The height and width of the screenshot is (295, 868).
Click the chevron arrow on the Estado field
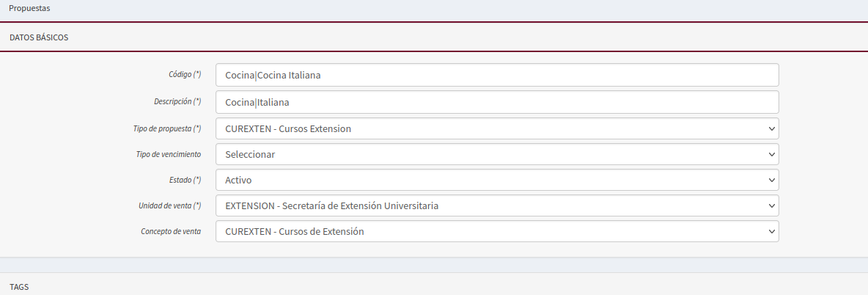click(770, 180)
